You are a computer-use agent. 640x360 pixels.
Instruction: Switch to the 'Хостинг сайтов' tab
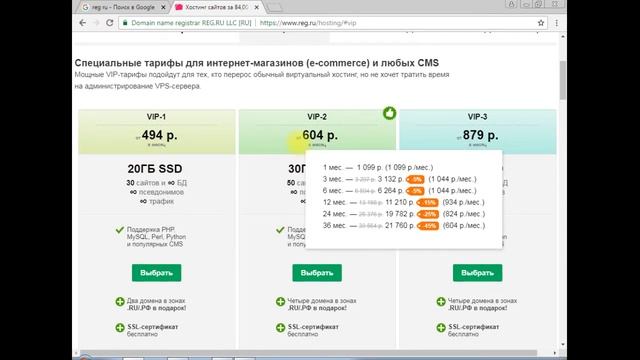coord(216,7)
